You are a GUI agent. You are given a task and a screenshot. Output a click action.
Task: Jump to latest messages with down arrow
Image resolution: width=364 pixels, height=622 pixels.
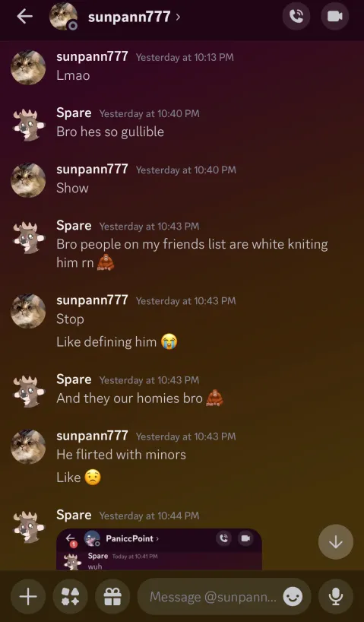pos(336,542)
